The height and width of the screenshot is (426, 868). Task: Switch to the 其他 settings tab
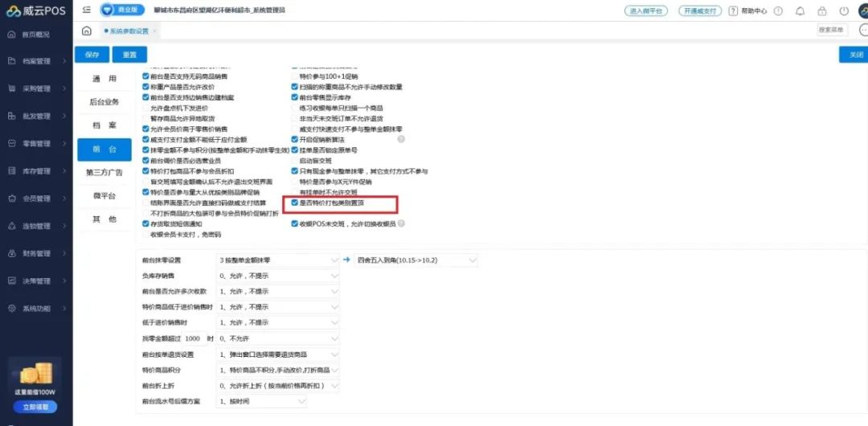tap(104, 219)
